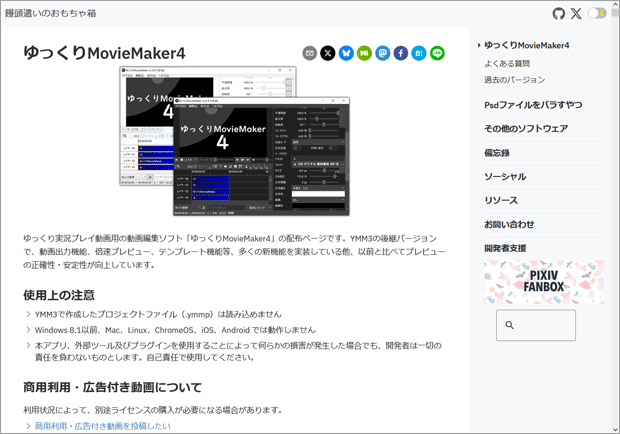Screen dimensions: 620x434
Task: Click the 商用利用・広告付き動画について heading
Action: pyautogui.click(x=112, y=387)
